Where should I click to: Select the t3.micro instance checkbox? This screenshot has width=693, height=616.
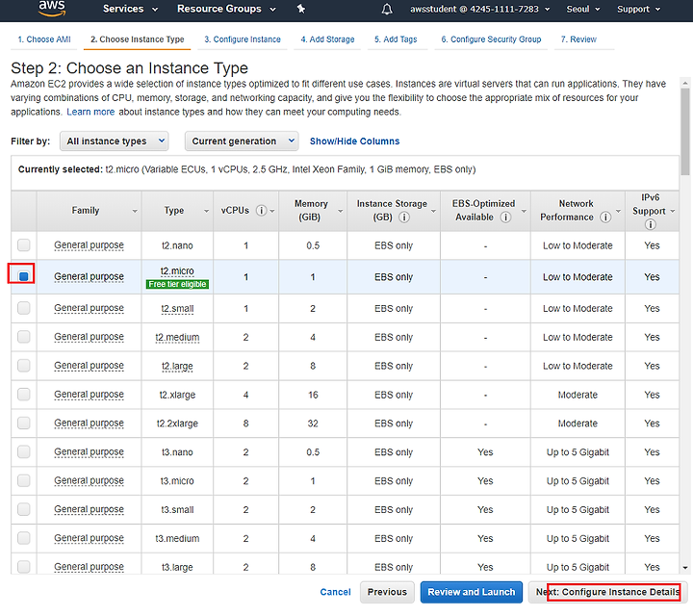click(x=24, y=481)
